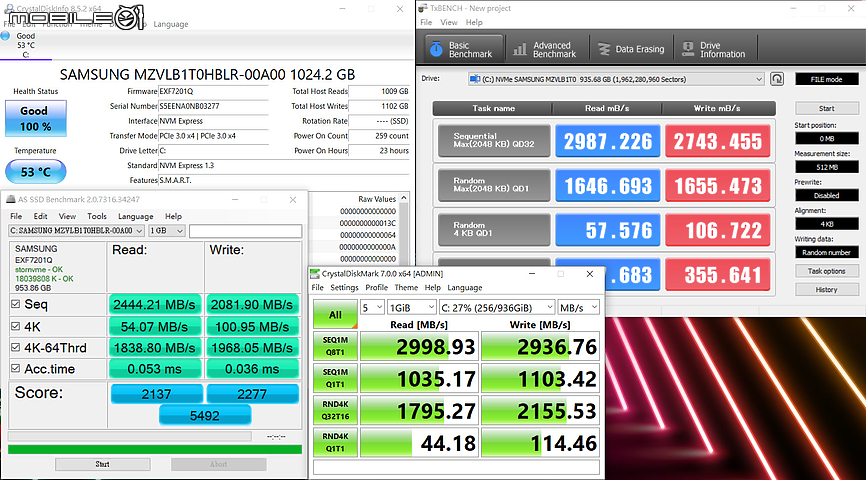Expand the MB/s unit dropdown
Image resolution: width=866 pixels, height=480 pixels.
point(578,307)
